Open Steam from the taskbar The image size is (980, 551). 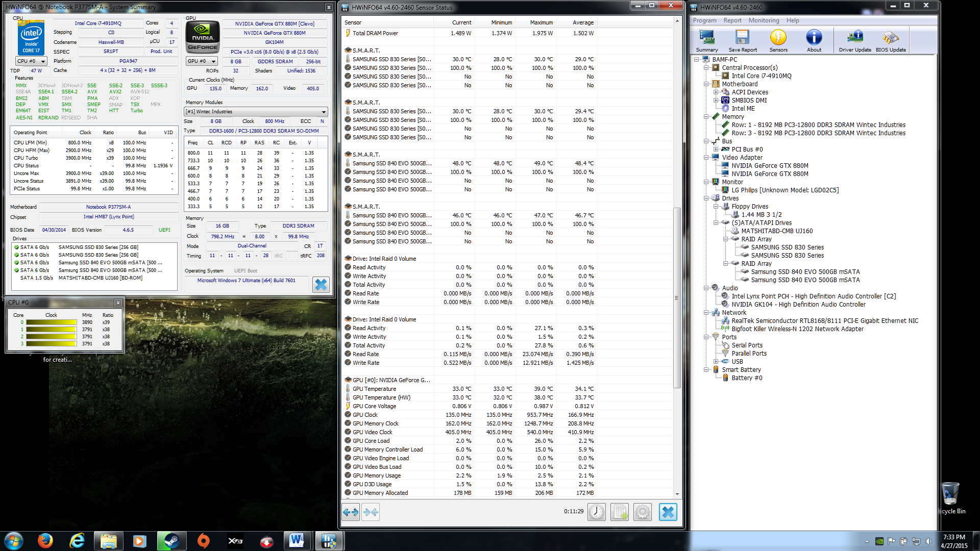click(171, 541)
